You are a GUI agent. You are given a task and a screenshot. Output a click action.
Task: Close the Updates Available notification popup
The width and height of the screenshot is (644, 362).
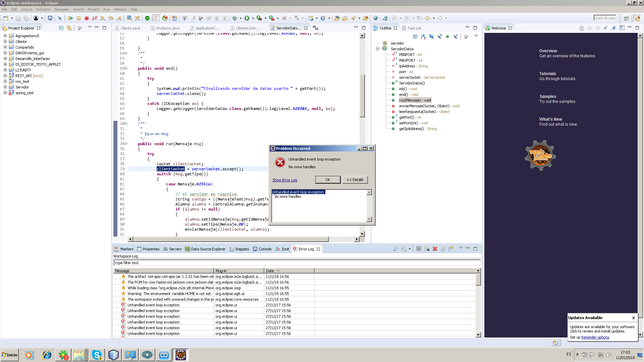[x=633, y=318]
